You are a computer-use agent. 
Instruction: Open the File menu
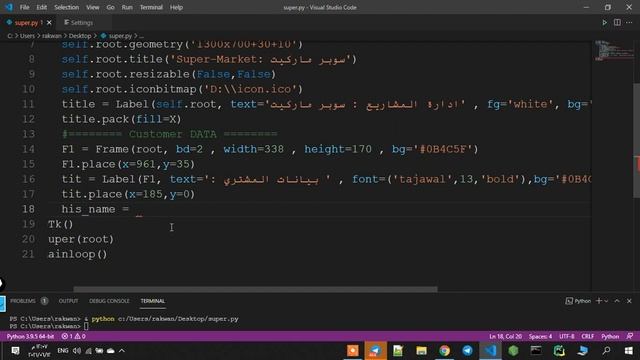click(24, 7)
